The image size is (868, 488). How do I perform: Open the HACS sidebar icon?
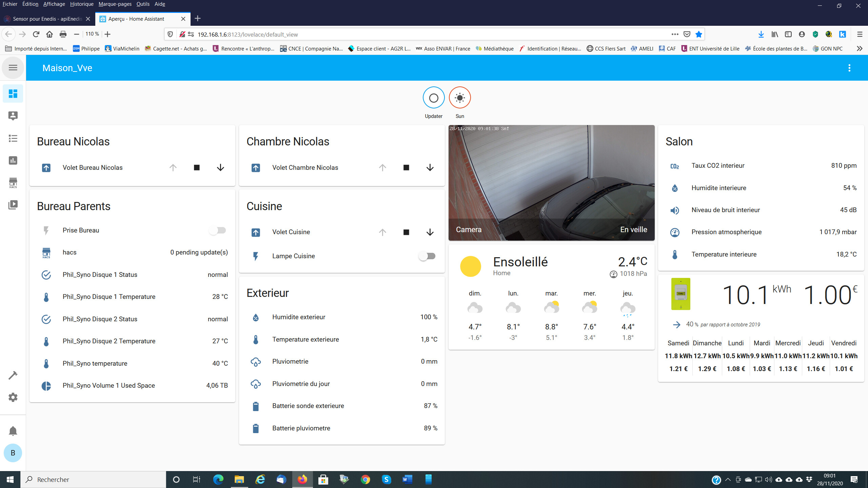pyautogui.click(x=13, y=183)
